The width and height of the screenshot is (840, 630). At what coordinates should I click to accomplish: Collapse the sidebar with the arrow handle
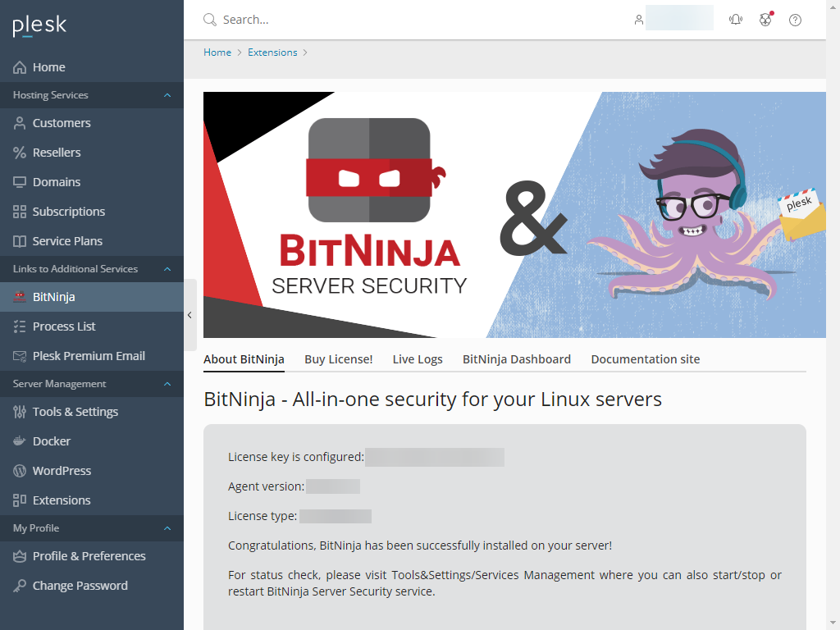click(x=189, y=315)
